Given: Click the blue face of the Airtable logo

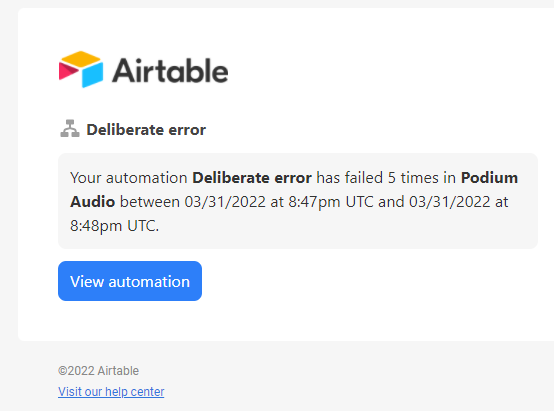Looking at the screenshot, I should pos(93,75).
